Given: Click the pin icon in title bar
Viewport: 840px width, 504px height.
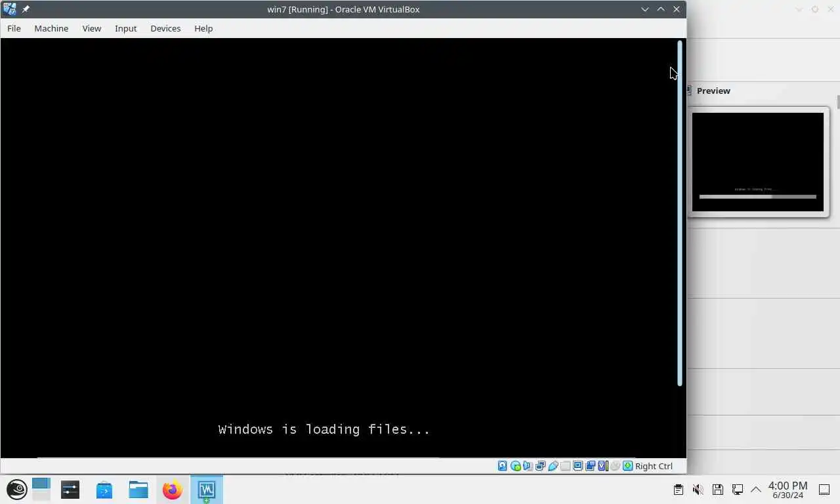Looking at the screenshot, I should coord(26,9).
